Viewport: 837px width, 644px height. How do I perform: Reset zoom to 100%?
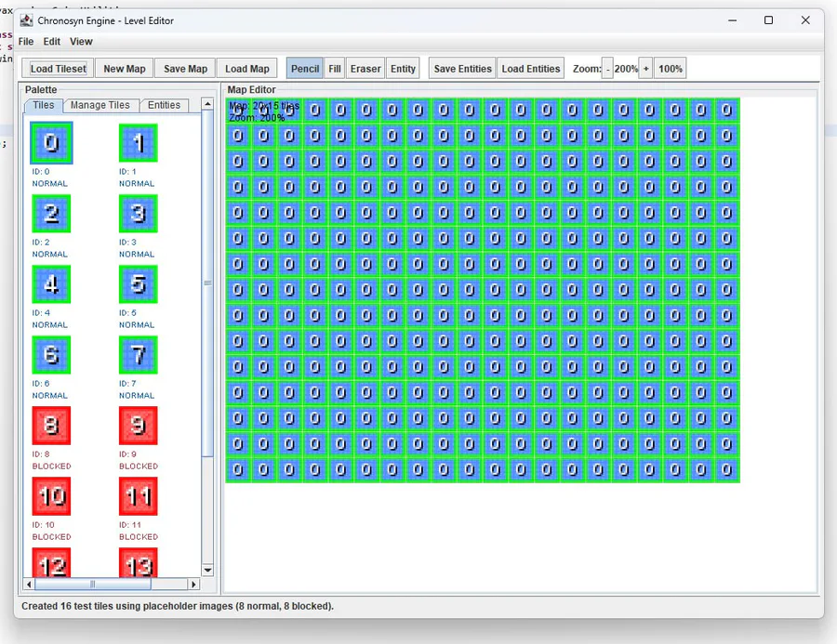[x=670, y=69]
